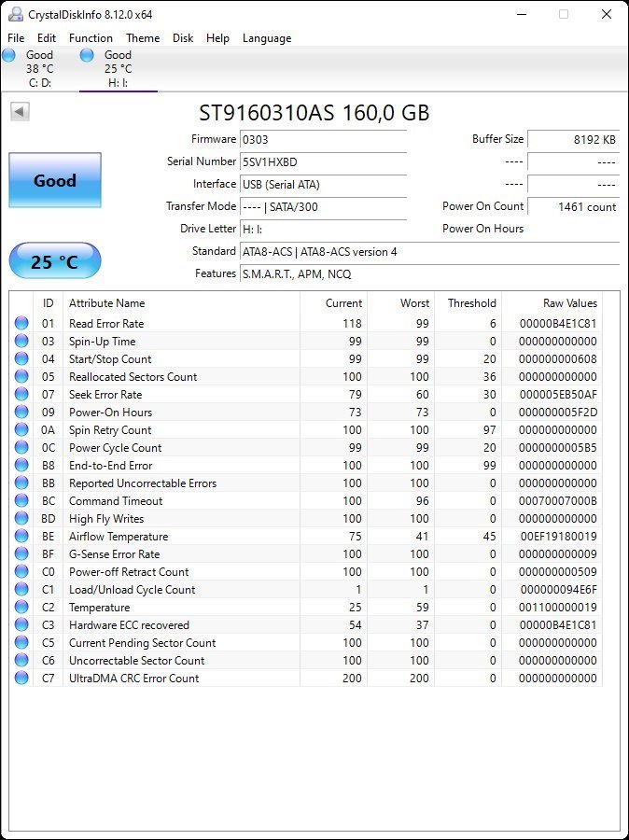Viewport: 629px width, 840px height.
Task: Click current value 200 for UltraDMA CRC Error Count
Action: (x=352, y=679)
